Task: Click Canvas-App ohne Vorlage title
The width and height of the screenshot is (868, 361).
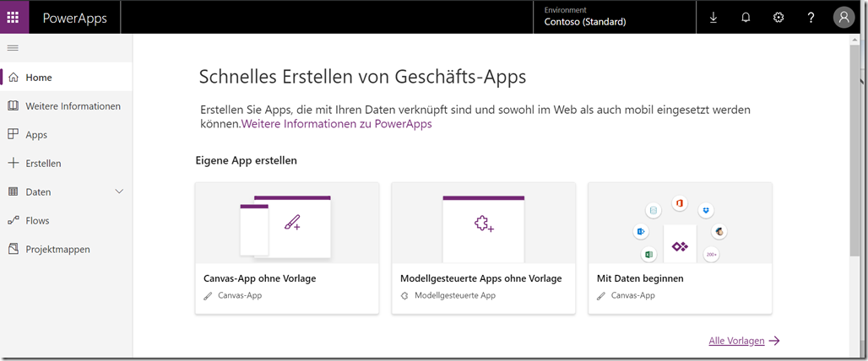Action: [x=259, y=278]
